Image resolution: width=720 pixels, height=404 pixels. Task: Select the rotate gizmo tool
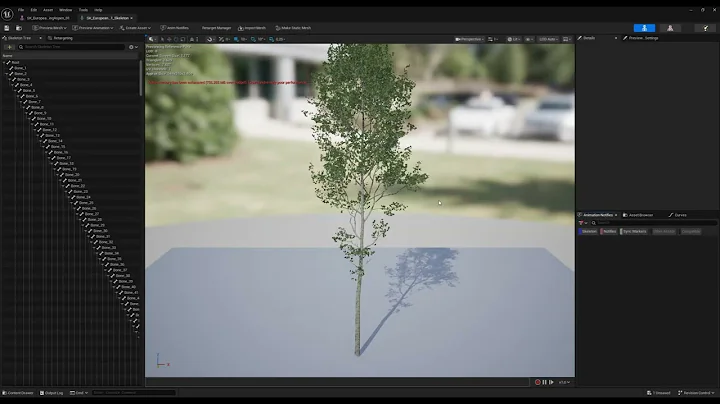click(176, 39)
